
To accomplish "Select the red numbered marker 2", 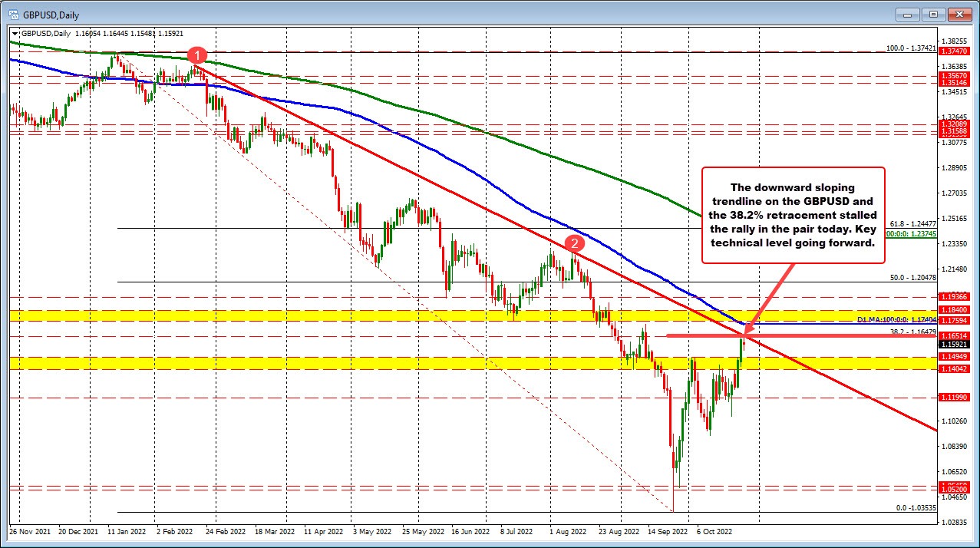I will pyautogui.click(x=573, y=243).
